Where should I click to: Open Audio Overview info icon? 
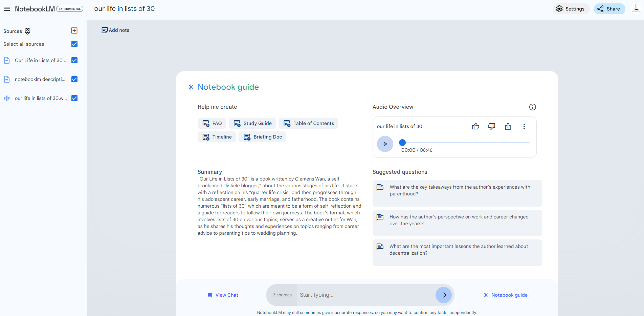[532, 107]
